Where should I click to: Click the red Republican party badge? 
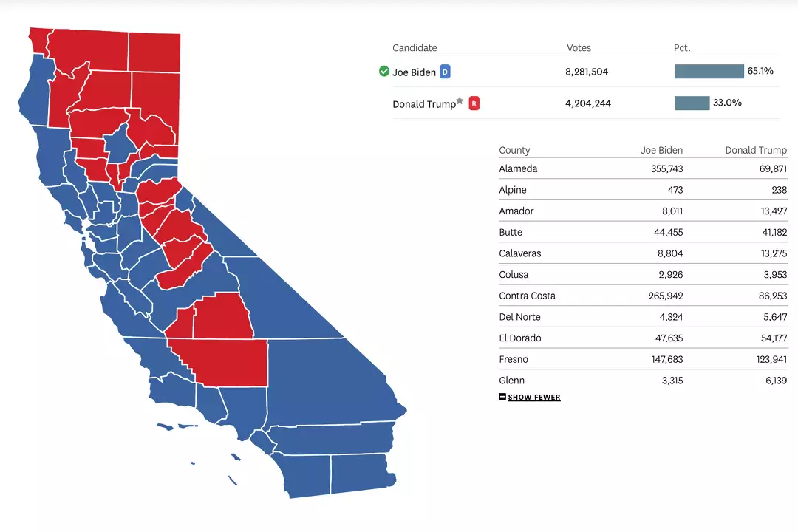[474, 103]
